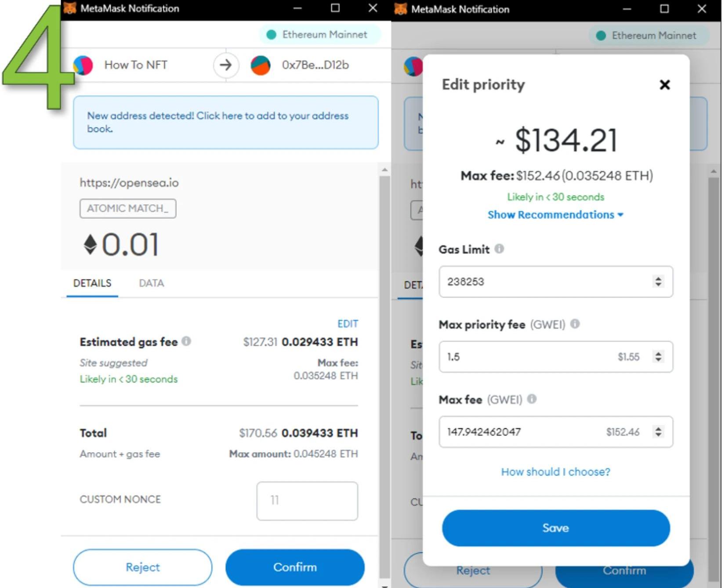The width and height of the screenshot is (725, 588).
Task: Click the Gas Limit stepper arrows
Action: [x=658, y=281]
